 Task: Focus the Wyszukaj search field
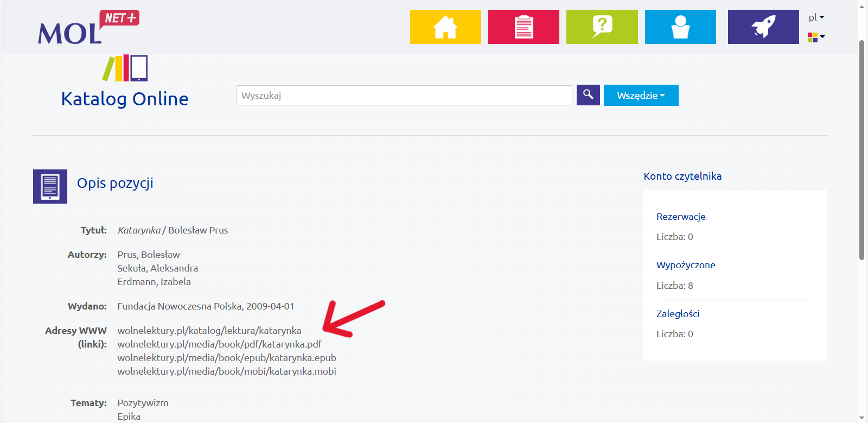point(404,95)
